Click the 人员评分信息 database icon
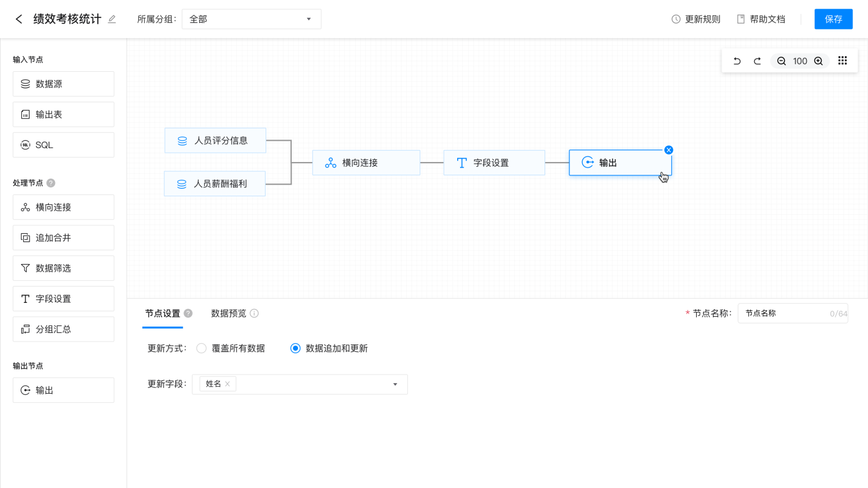This screenshot has height=488, width=868. (182, 141)
